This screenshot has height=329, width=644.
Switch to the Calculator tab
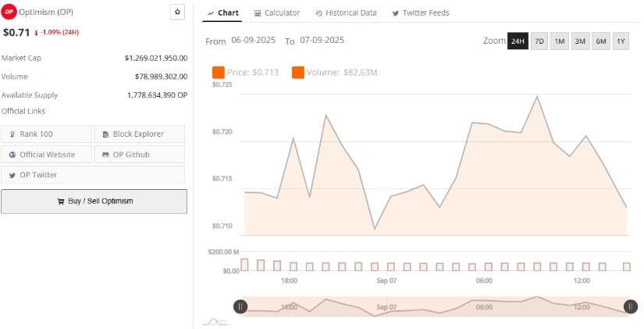tap(277, 13)
